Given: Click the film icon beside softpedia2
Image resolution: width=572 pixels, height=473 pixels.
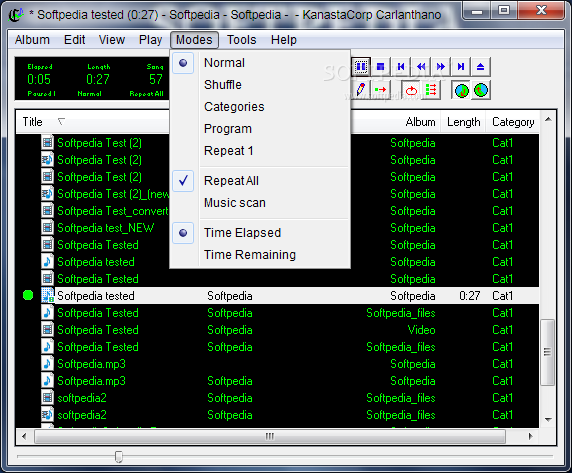Looking at the screenshot, I should coord(47,398).
